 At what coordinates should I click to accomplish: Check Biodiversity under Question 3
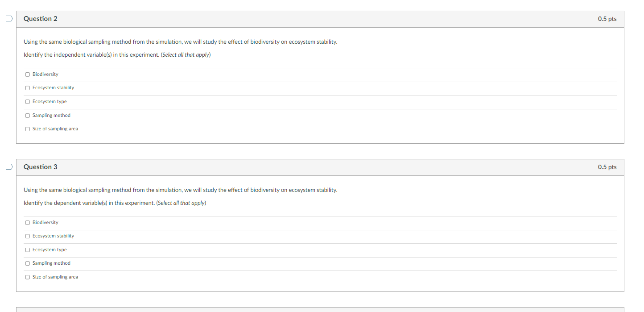(27, 222)
